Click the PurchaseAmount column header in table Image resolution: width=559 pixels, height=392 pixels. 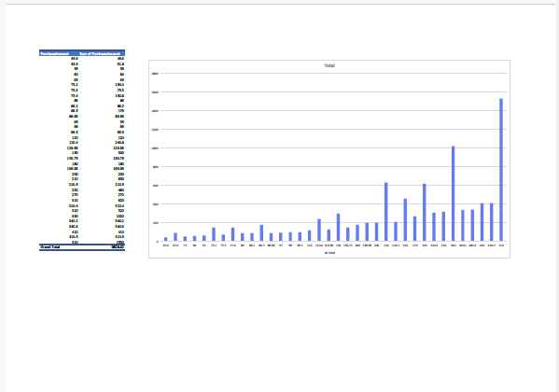pyautogui.click(x=54, y=53)
